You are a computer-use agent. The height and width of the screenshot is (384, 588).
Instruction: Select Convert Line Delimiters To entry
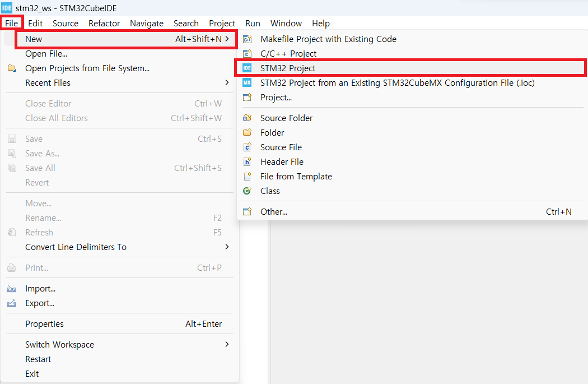pyautogui.click(x=120, y=247)
